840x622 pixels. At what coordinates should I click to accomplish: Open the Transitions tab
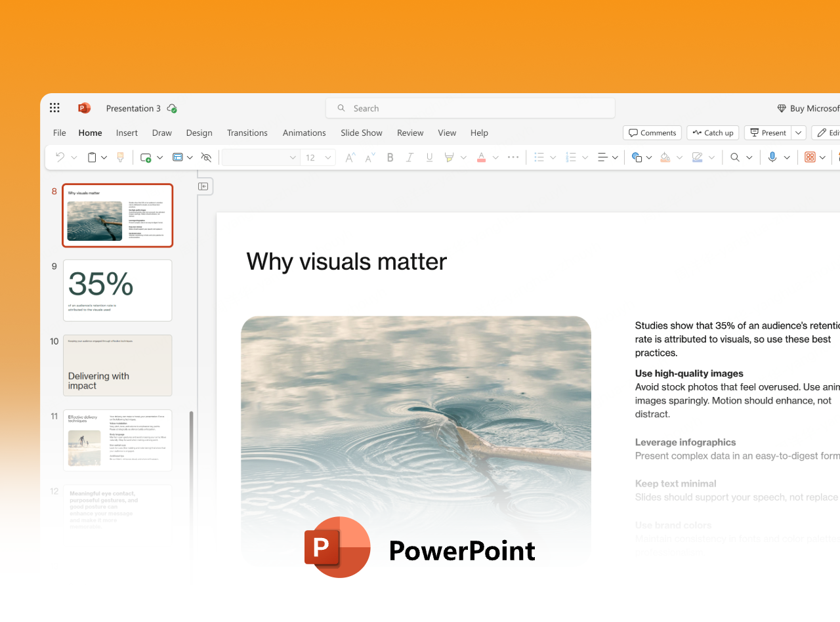(x=247, y=133)
